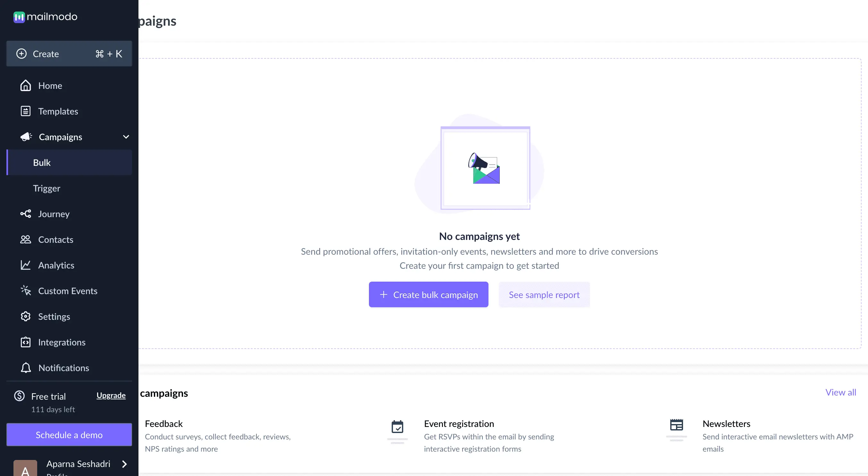The image size is (868, 476).
Task: Open the Contacts section
Action: (x=56, y=239)
